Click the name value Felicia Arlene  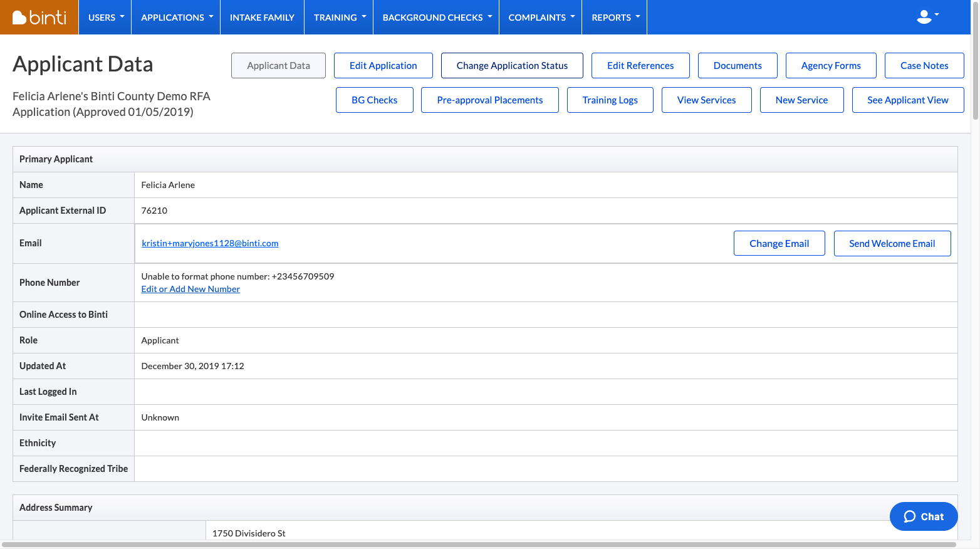point(168,185)
